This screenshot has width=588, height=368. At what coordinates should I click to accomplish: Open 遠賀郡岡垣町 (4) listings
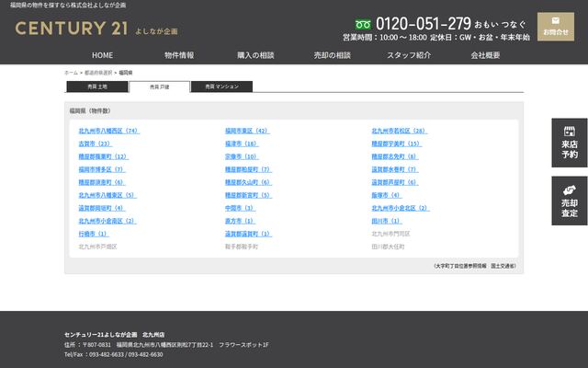pos(102,208)
